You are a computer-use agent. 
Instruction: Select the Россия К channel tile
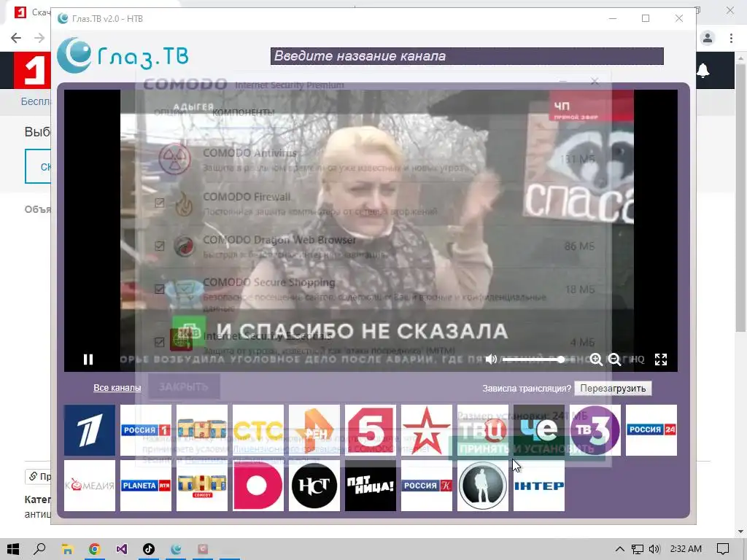tap(427, 486)
